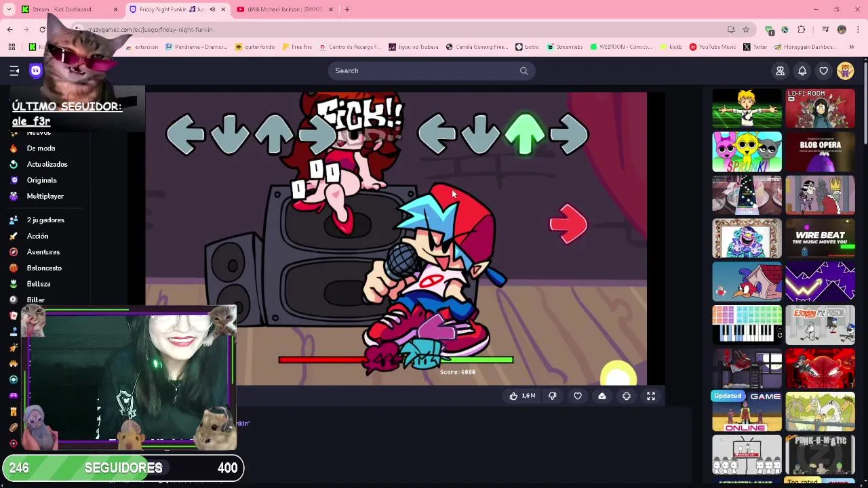Open Honeygain Dashboard bookmark

(x=804, y=47)
